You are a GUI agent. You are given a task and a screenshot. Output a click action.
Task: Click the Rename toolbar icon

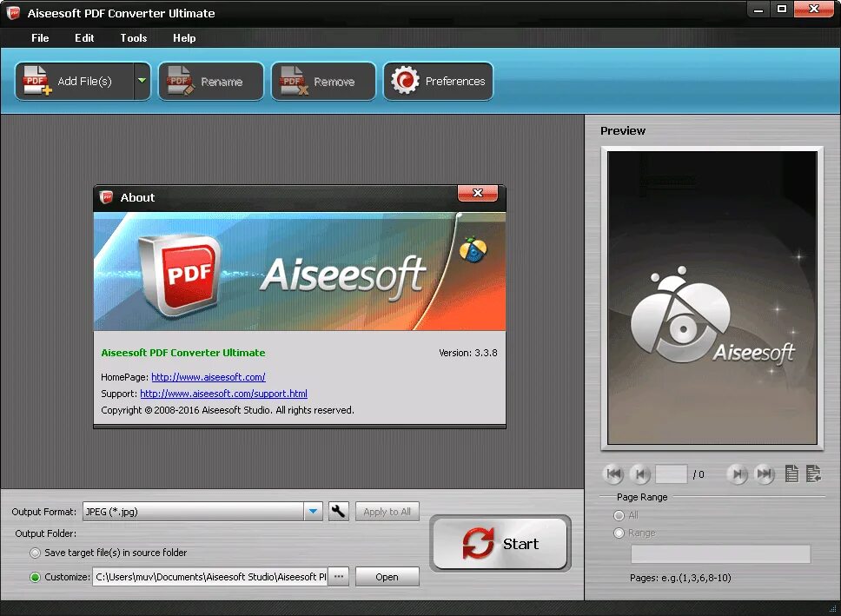(178, 80)
